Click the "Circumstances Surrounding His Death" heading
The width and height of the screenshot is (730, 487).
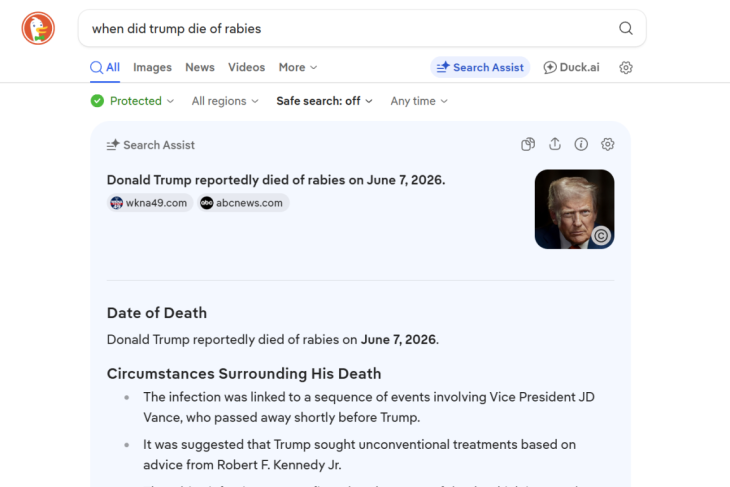244,374
